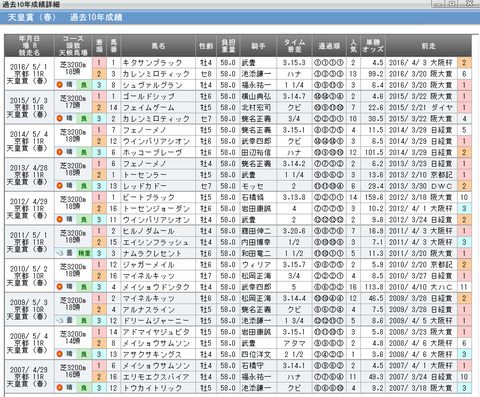The height and width of the screenshot is (397, 480).
Task: Select horse name ゴールドシップ
Action: 149,96
